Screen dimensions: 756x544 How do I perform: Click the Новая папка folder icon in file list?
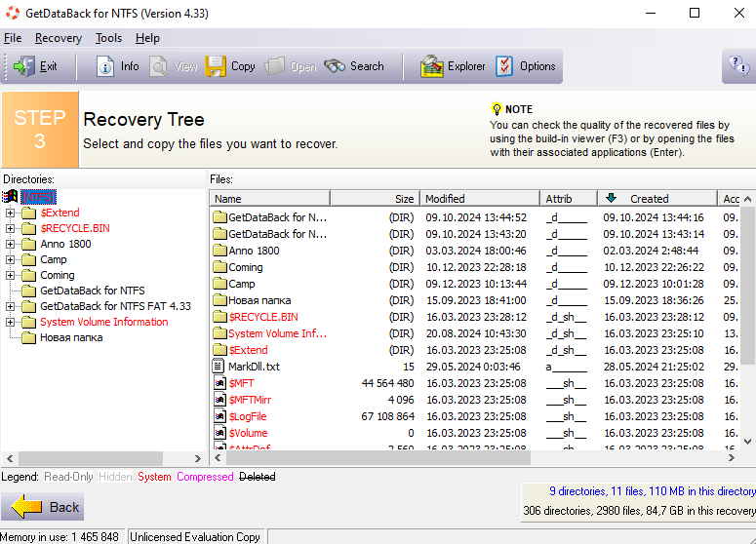click(x=219, y=300)
